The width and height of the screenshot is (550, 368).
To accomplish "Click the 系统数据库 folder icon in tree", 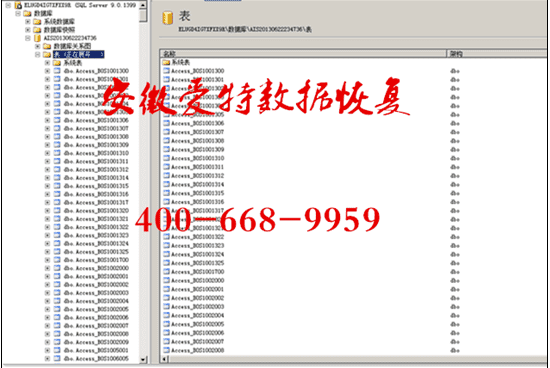I will point(37,22).
